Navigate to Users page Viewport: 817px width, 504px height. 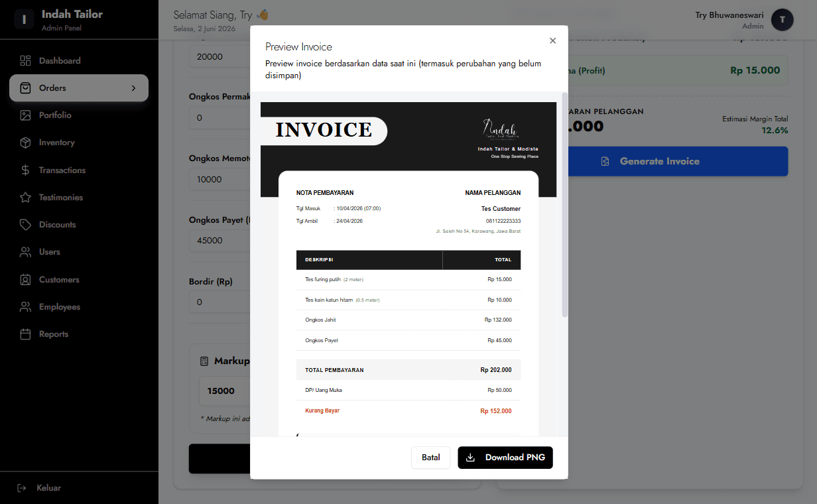(79, 252)
